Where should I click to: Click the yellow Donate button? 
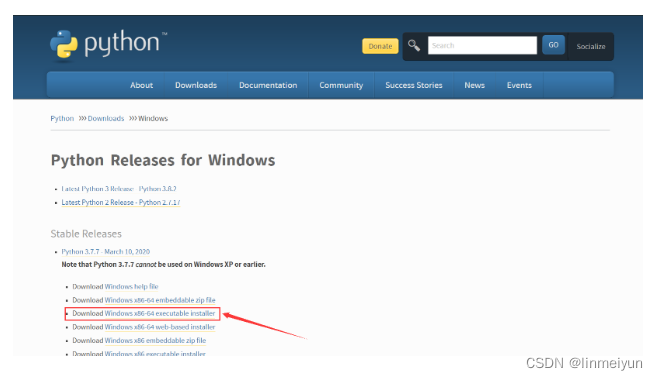[380, 46]
